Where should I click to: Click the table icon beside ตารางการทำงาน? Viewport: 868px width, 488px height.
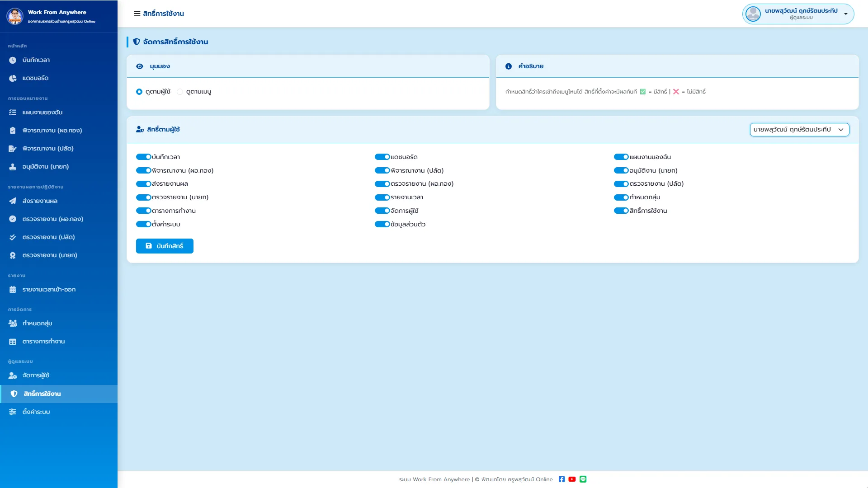tap(13, 342)
